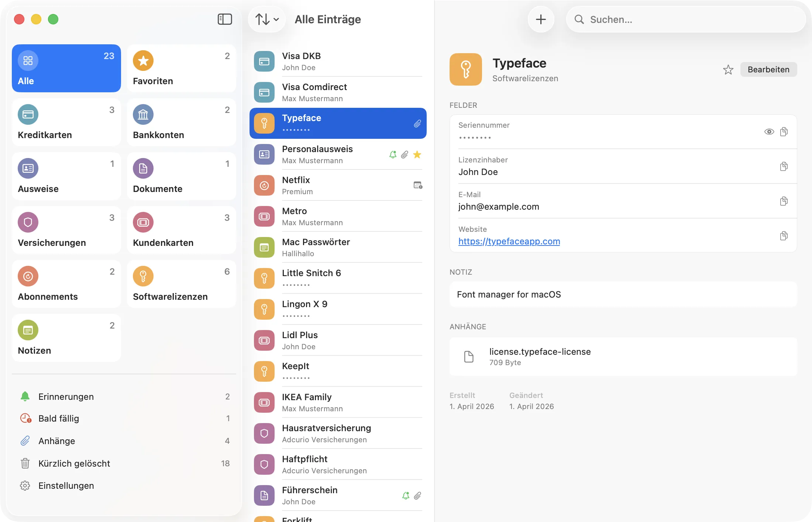Switch to the Kreditkarten category
The image size is (812, 522).
pos(66,122)
